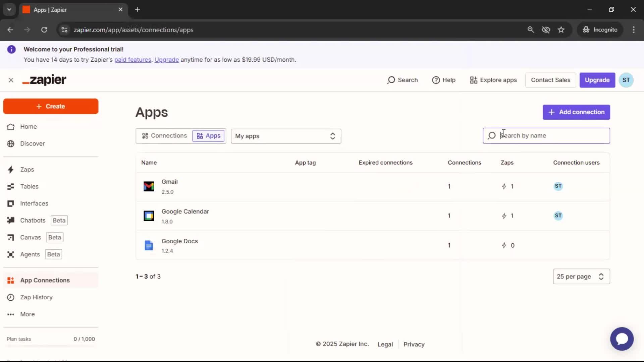Switch to Apps view

pyautogui.click(x=208, y=136)
